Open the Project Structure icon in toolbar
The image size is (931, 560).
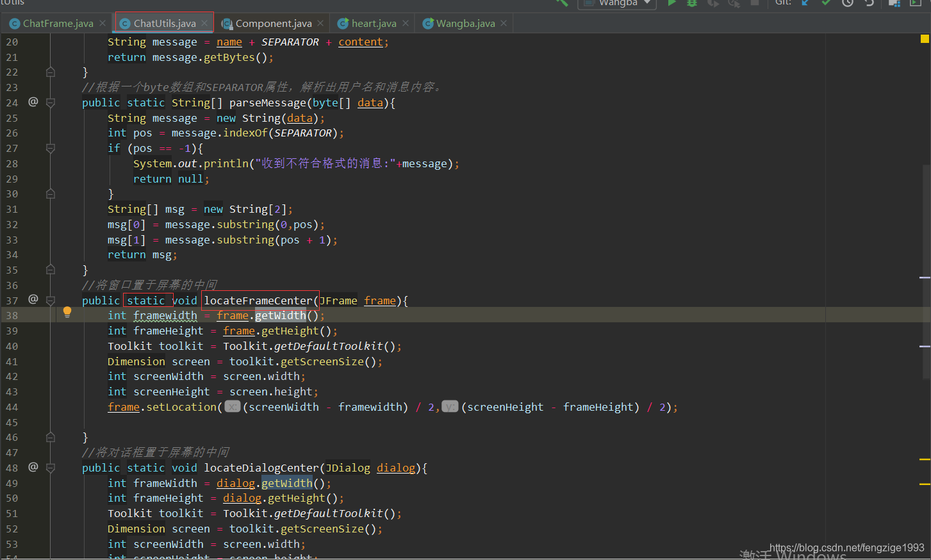895,3
